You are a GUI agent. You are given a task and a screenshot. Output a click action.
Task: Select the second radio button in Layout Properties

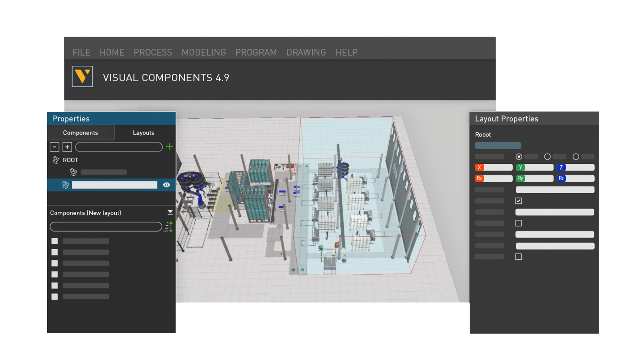(547, 157)
